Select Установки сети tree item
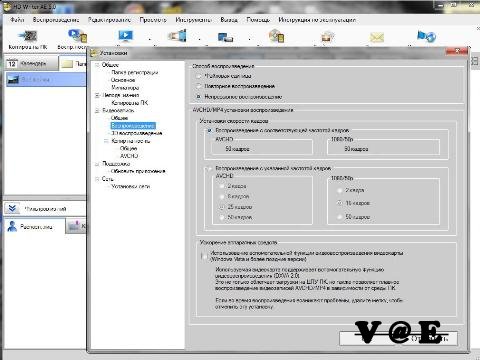Image resolution: width=480 pixels, height=360 pixels. tap(130, 186)
